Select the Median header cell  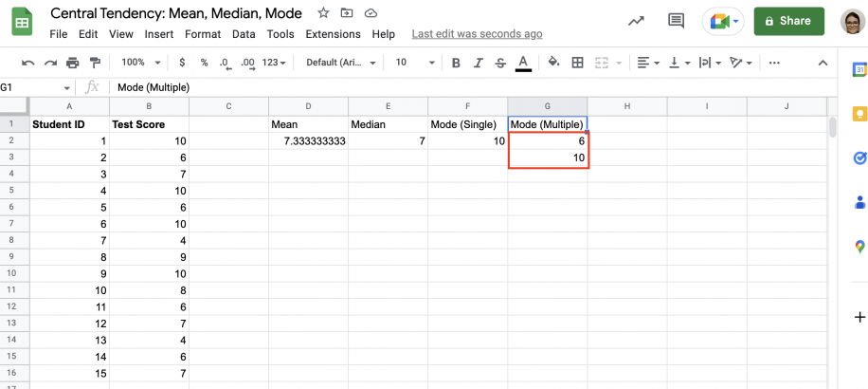pyautogui.click(x=389, y=124)
